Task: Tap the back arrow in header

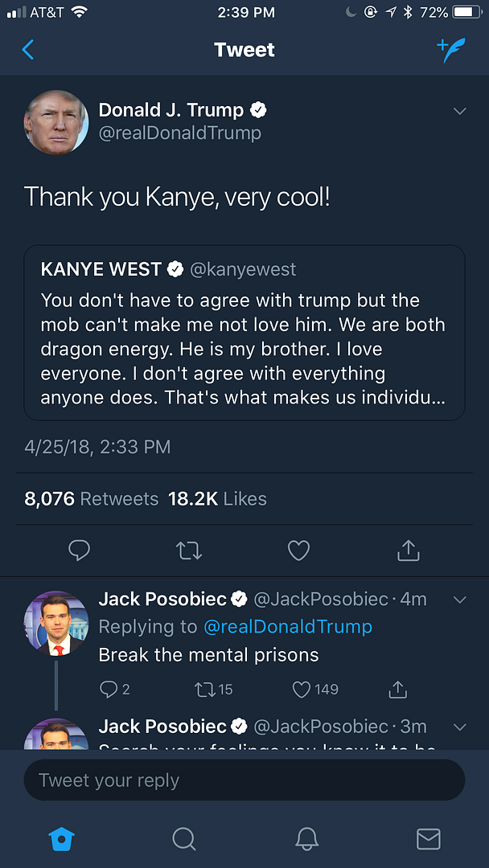Action: click(28, 50)
